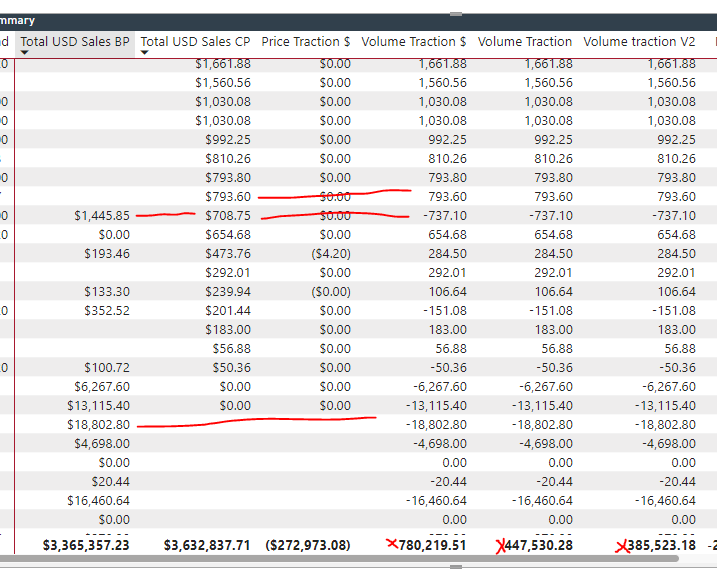Select the 106.64 Volume traction V2 cell
717x581 pixels.
point(676,292)
